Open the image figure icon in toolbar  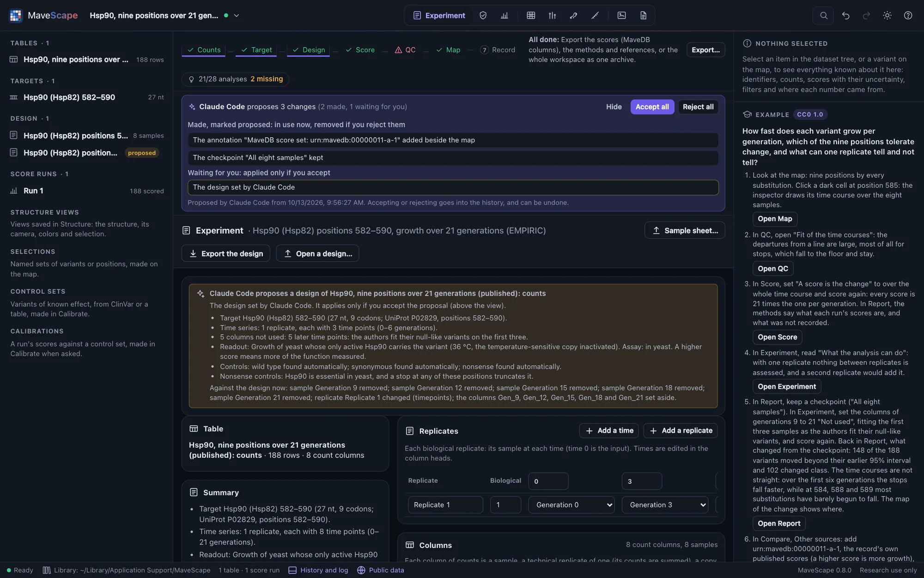tap(621, 15)
